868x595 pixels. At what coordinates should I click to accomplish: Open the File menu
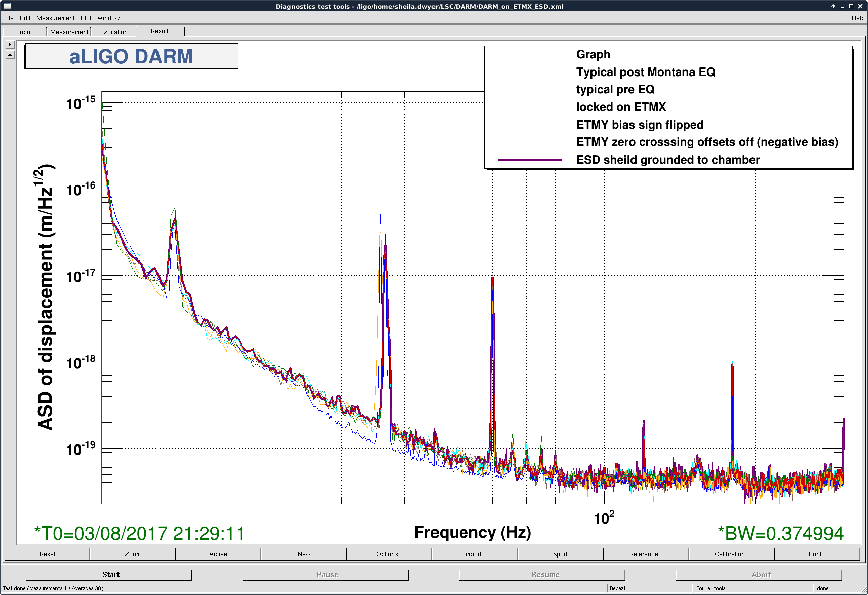(8, 18)
